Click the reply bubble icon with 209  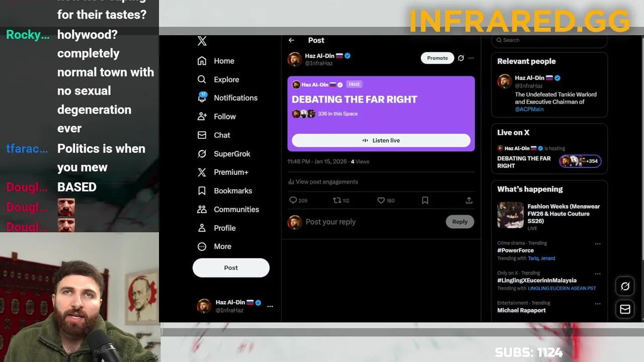293,200
